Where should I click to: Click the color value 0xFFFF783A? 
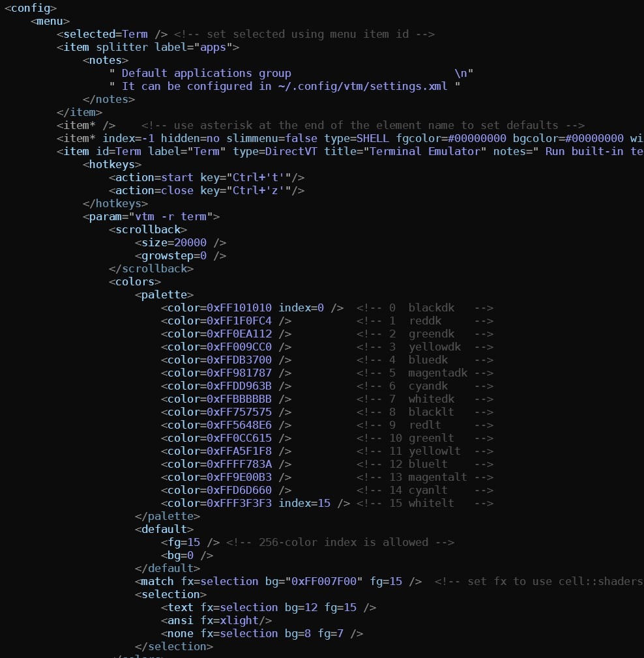tap(239, 464)
